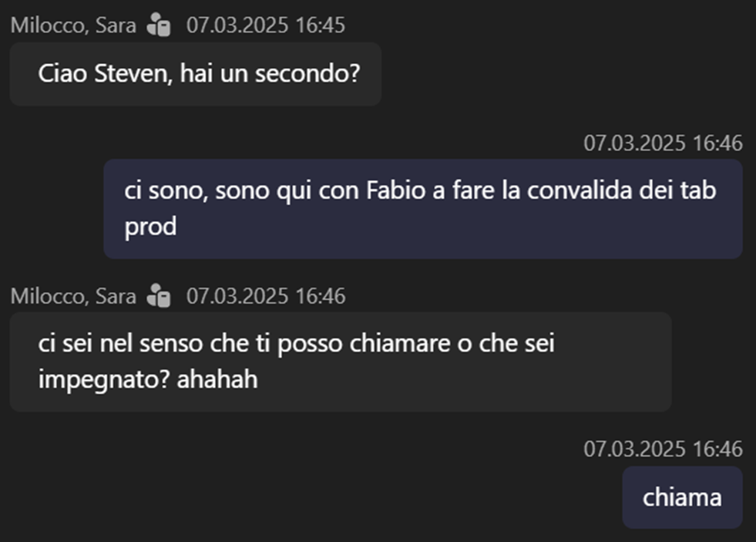The width and height of the screenshot is (756, 542).
Task: Click the organization icon beside the first Milocco, Sara
Action: click(x=159, y=25)
